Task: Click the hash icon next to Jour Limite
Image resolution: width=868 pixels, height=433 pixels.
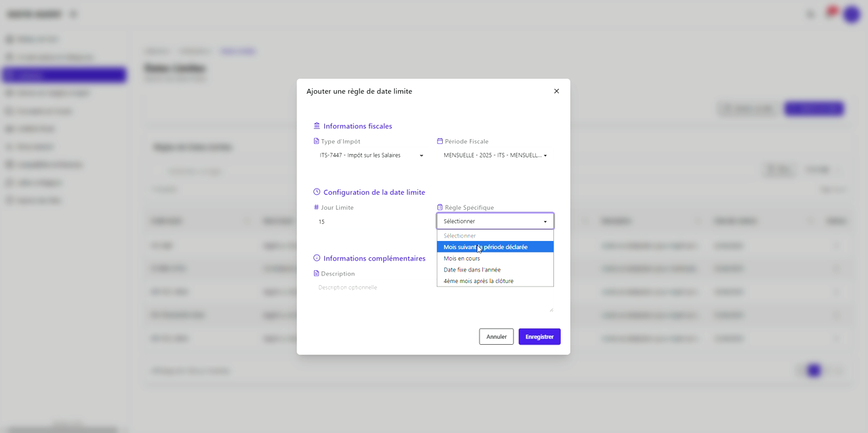Action: (316, 208)
